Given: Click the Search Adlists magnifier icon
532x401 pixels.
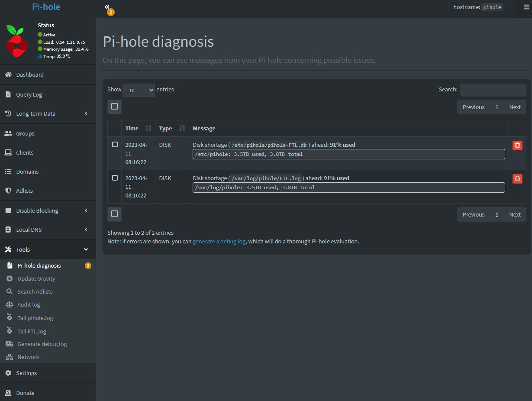Looking at the screenshot, I should (10, 291).
